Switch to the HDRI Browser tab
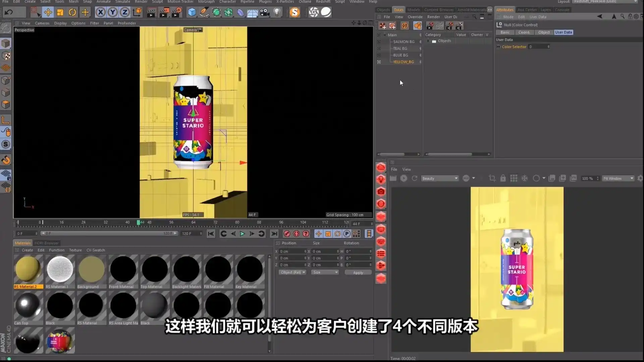The image size is (644, 362). [47, 243]
